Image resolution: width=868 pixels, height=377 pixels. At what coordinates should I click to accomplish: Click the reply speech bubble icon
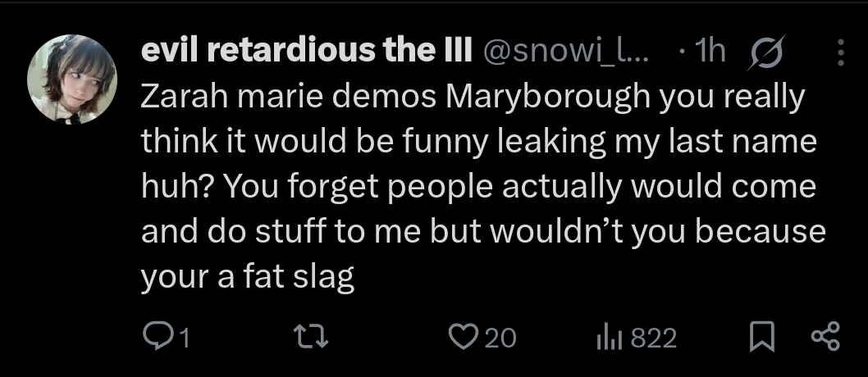(155, 337)
